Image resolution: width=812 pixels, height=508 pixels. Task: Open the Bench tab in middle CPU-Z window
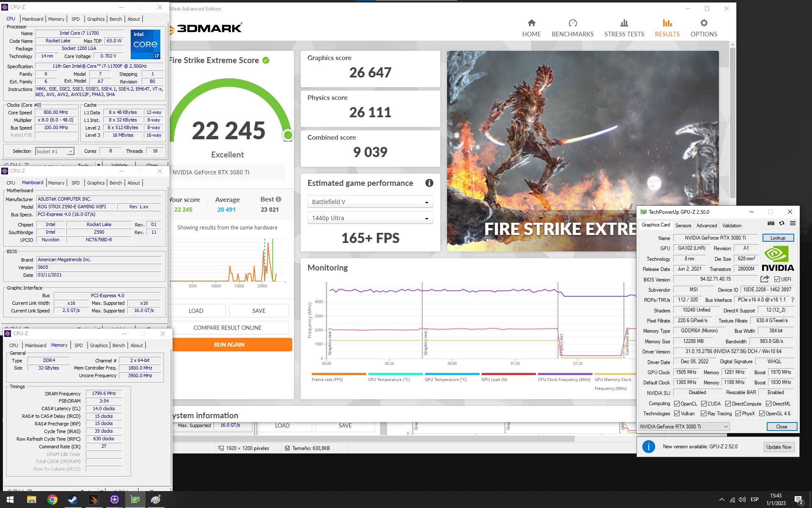(x=115, y=183)
